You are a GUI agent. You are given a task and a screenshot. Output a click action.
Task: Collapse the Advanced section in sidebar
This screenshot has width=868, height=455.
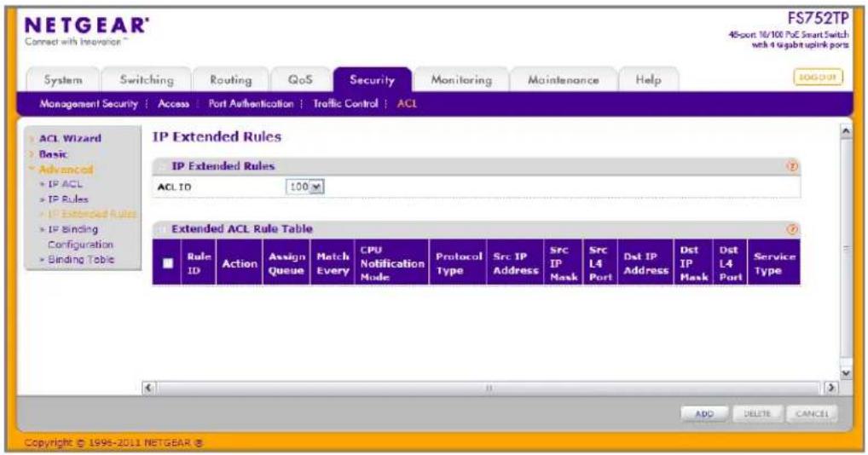(66, 170)
